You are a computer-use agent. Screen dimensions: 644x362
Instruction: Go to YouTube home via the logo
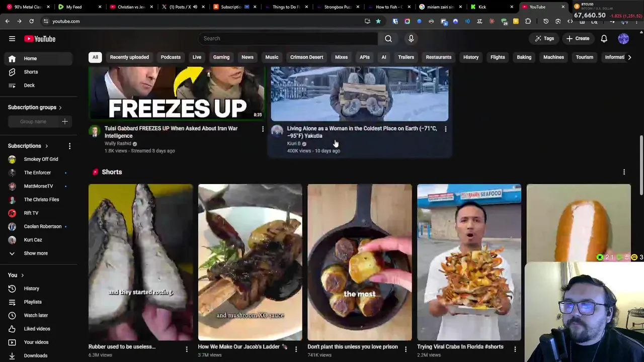(x=40, y=39)
